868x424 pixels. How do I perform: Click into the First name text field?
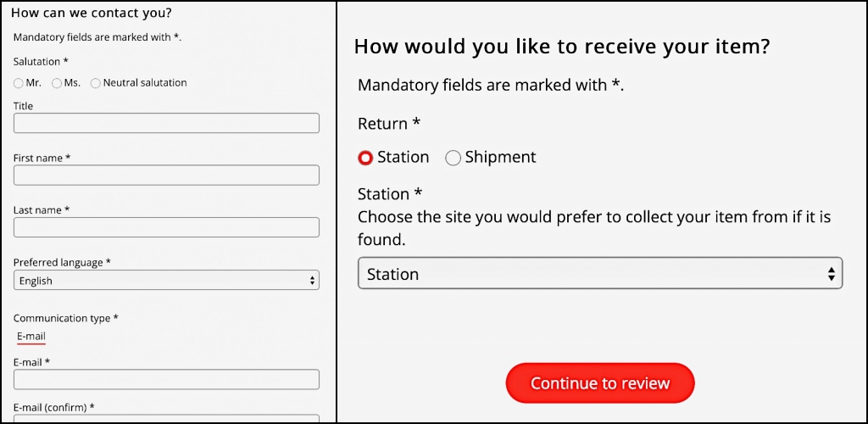point(166,175)
